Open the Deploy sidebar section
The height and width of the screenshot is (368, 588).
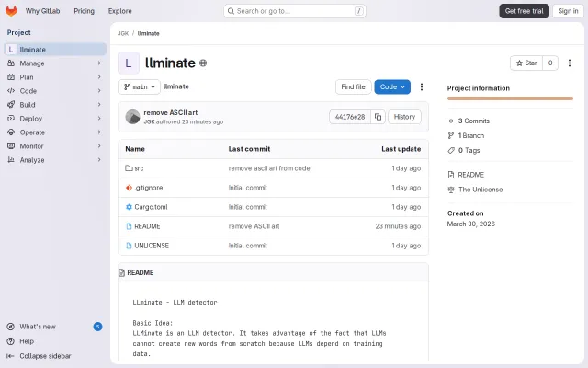coord(55,119)
